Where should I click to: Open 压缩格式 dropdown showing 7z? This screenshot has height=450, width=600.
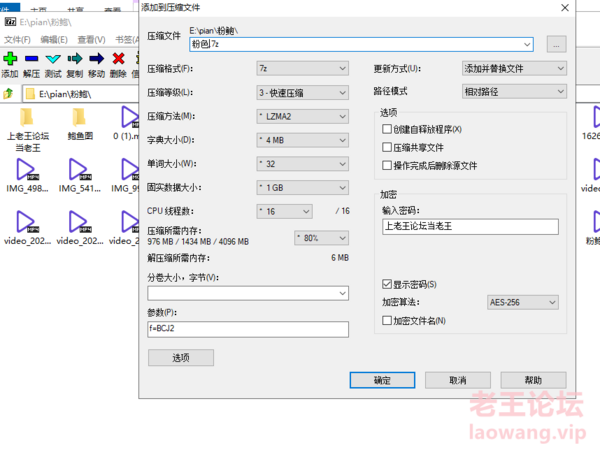click(302, 68)
